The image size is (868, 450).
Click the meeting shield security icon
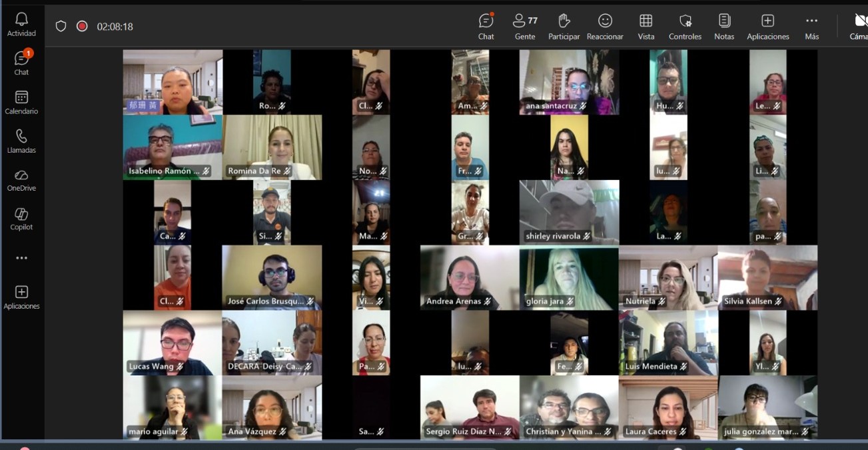coord(61,27)
